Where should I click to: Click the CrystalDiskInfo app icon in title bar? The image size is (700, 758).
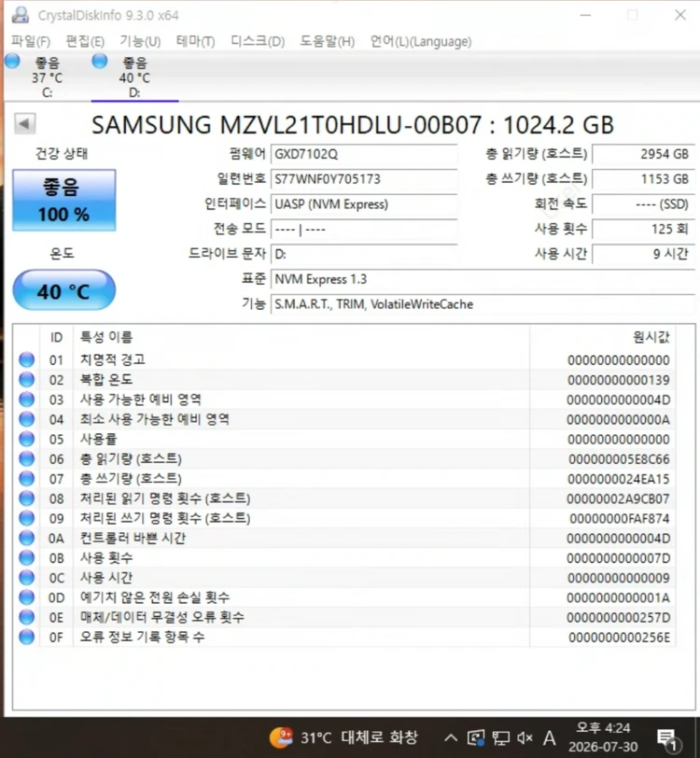[20, 15]
